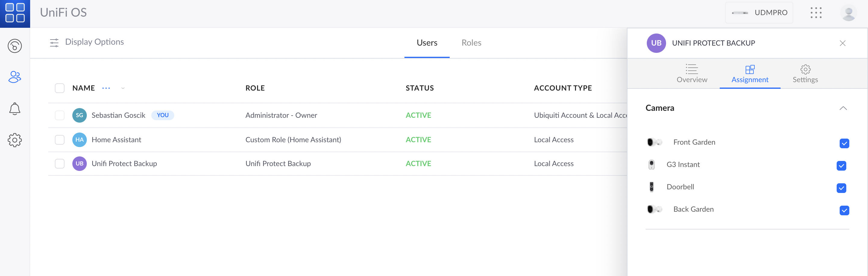Open the Overview tab in the panel
The image size is (868, 276).
(692, 74)
